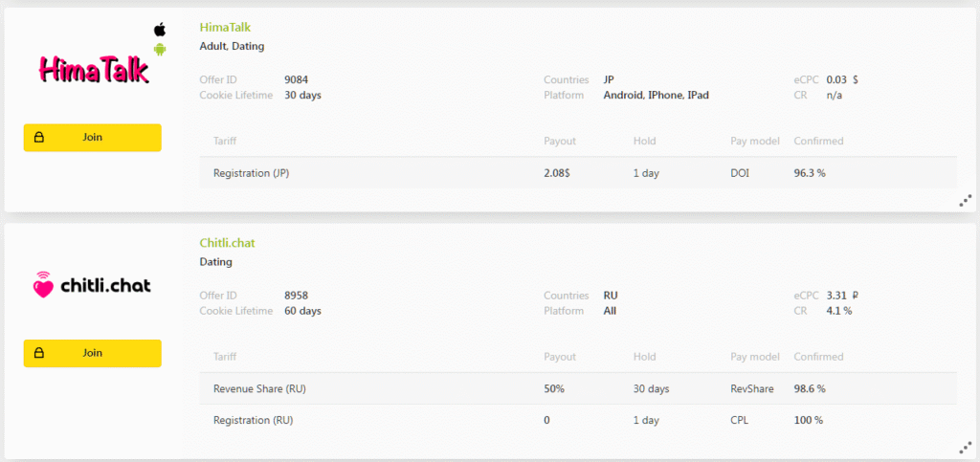This screenshot has width=980, height=462.
Task: Click the Adult, Dating category text
Action: point(232,46)
